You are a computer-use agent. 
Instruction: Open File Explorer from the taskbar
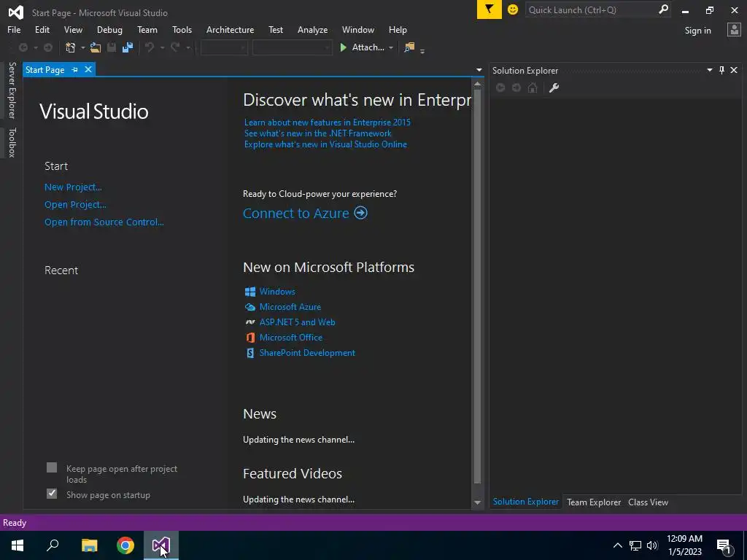(89, 545)
